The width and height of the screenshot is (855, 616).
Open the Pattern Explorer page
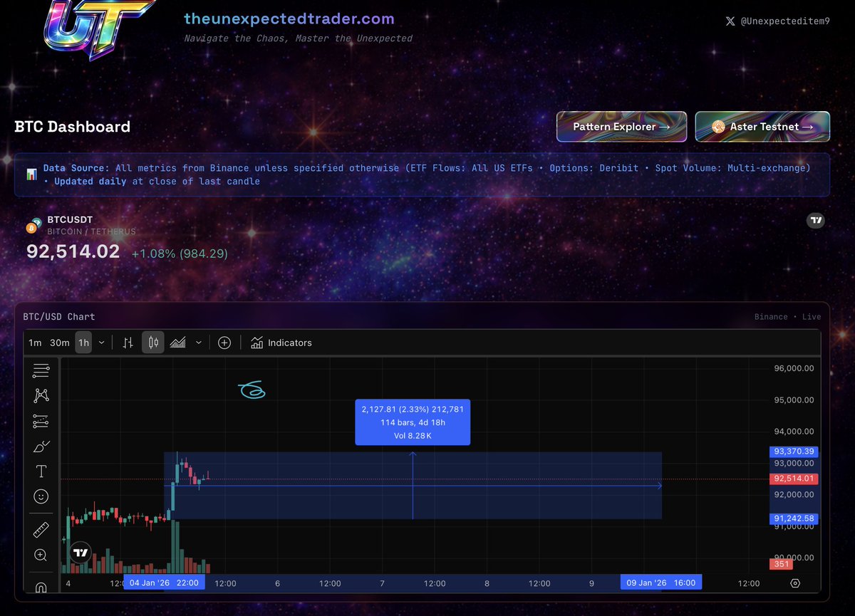click(x=621, y=127)
